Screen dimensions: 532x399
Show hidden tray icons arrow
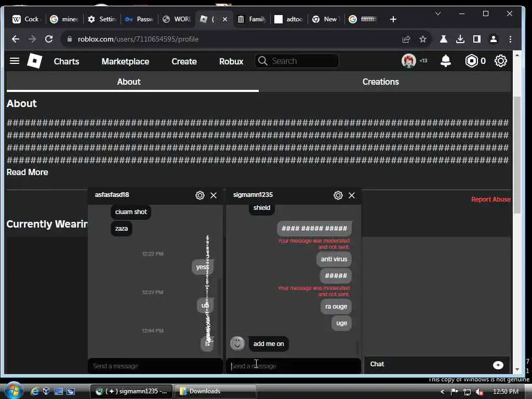coord(442,392)
